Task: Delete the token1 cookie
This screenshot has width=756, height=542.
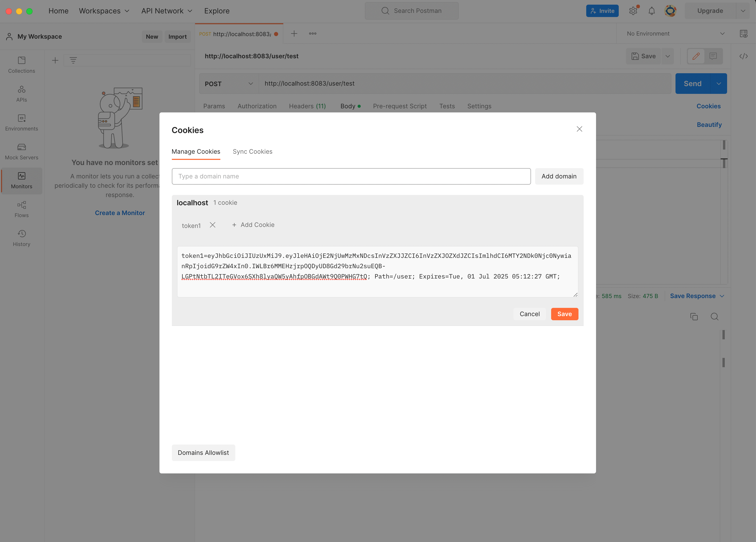Action: click(x=212, y=225)
